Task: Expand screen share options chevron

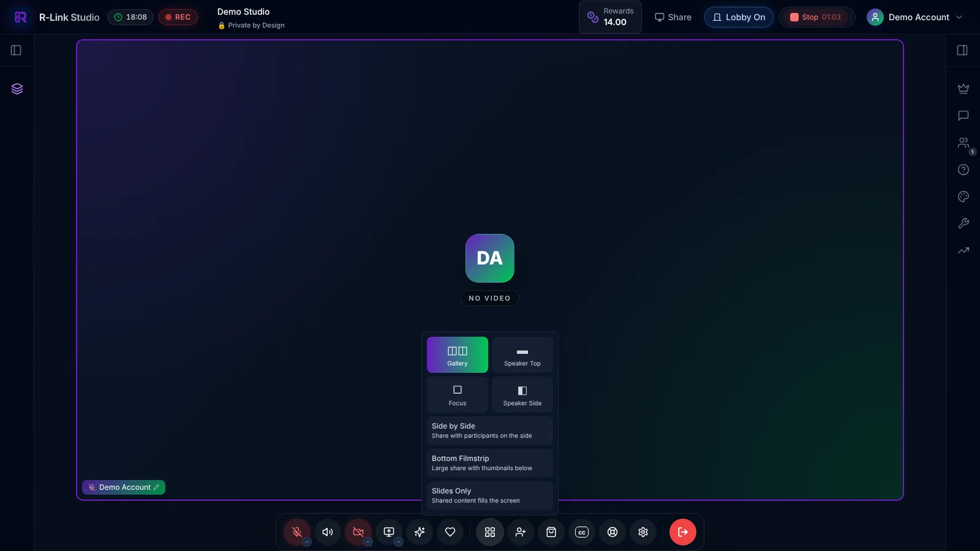Action: click(x=399, y=542)
